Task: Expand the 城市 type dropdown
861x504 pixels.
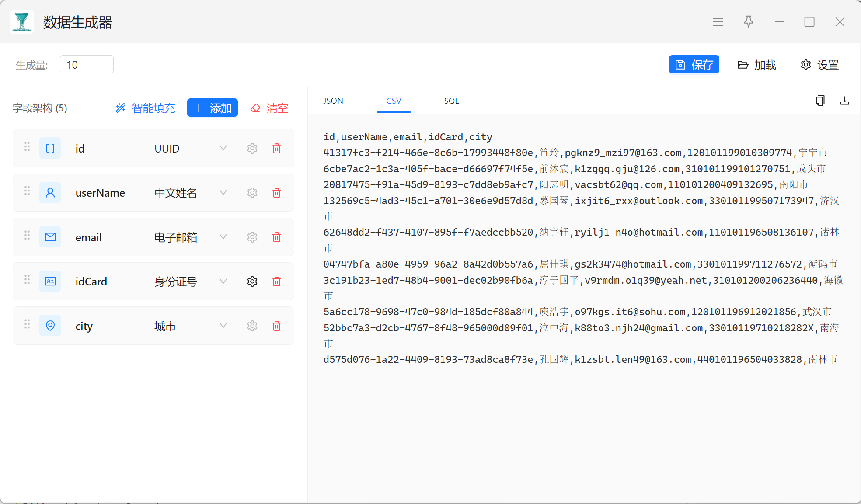Action: pyautogui.click(x=223, y=326)
